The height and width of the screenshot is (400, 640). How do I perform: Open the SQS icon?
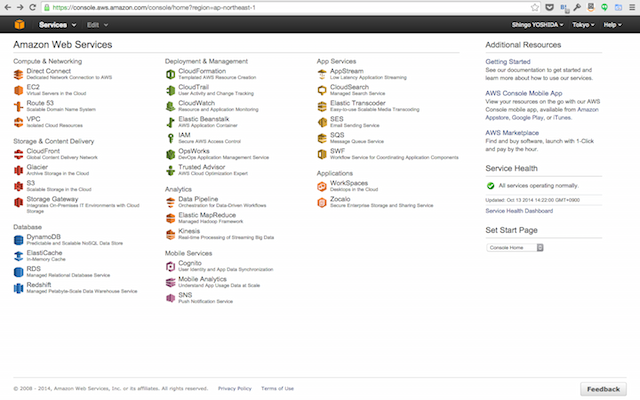click(322, 138)
